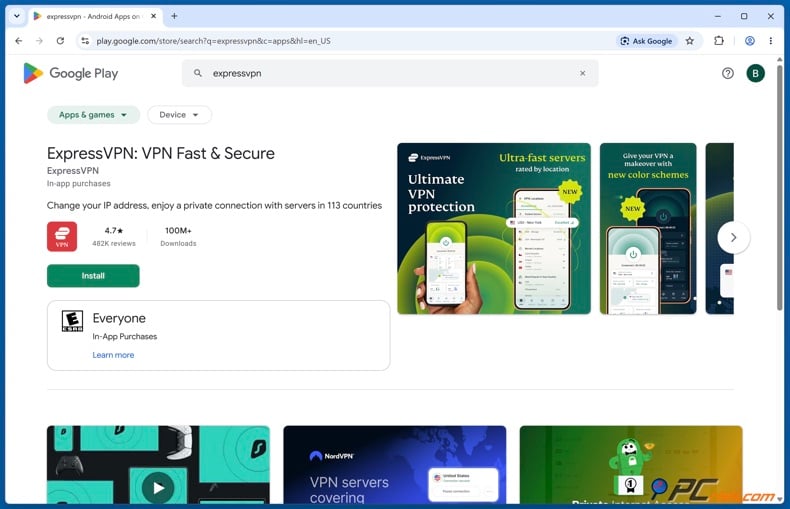The image size is (790, 509).
Task: Open the Learn more link
Action: point(113,355)
